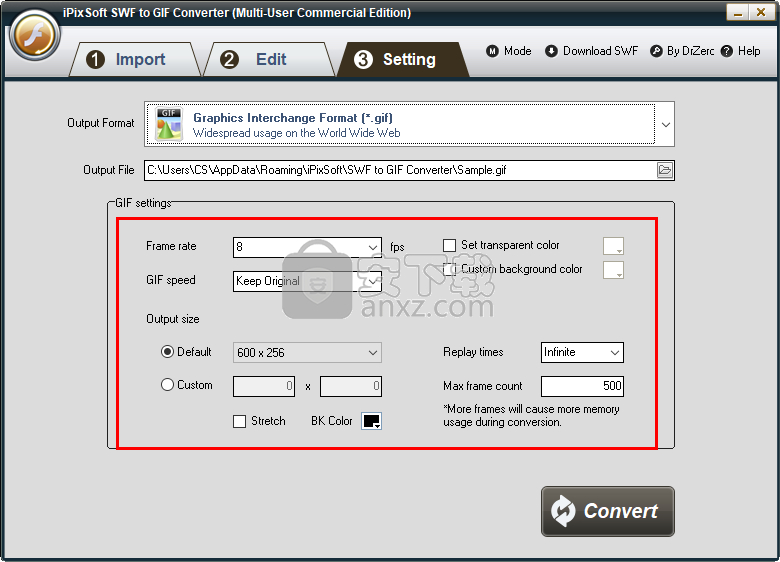This screenshot has height=562, width=780.
Task: Enable Custom background color checkbox
Action: pyautogui.click(x=449, y=269)
